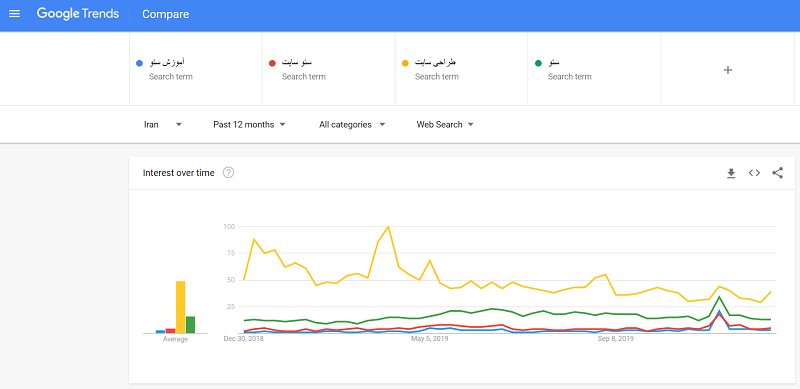Image resolution: width=800 pixels, height=389 pixels.
Task: Open the Web Search type dropdown
Action: [445, 125]
